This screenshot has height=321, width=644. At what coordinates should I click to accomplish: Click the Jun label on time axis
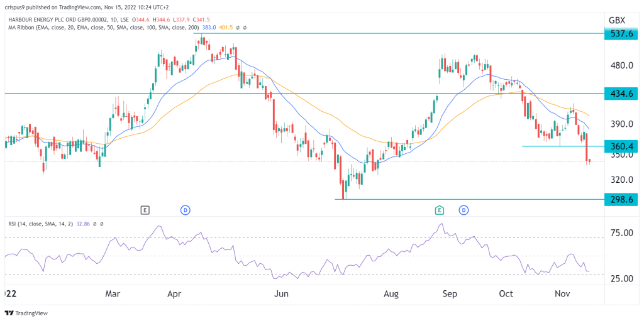[x=282, y=294]
